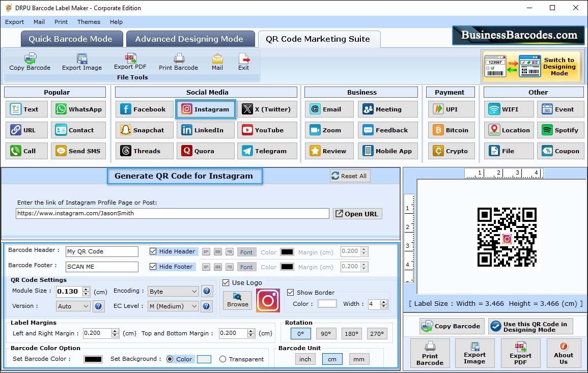Click the Export Image toolbar icon

82,62
